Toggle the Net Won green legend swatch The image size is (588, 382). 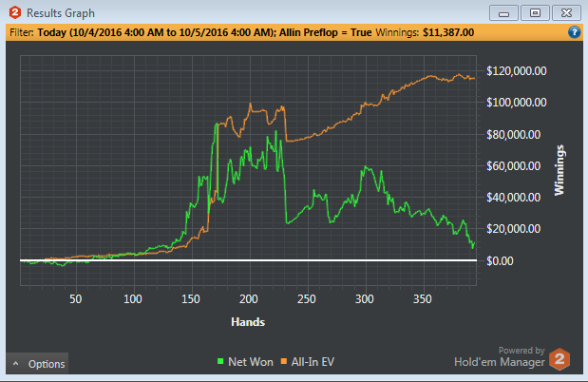tap(220, 361)
